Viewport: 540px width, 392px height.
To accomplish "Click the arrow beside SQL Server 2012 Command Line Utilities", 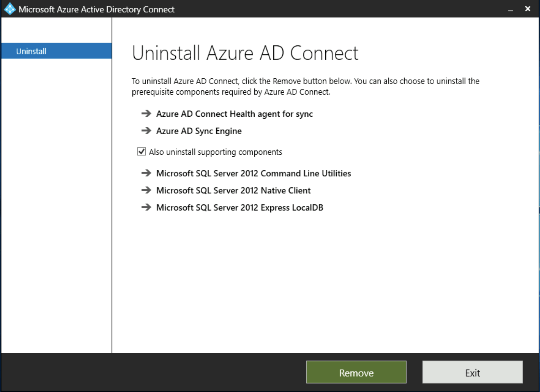I will [x=146, y=173].
